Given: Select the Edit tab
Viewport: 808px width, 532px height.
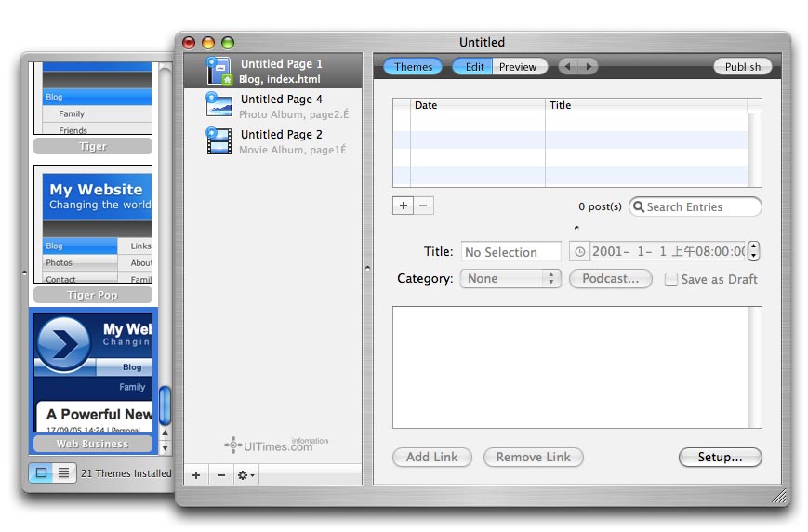Looking at the screenshot, I should (x=474, y=67).
